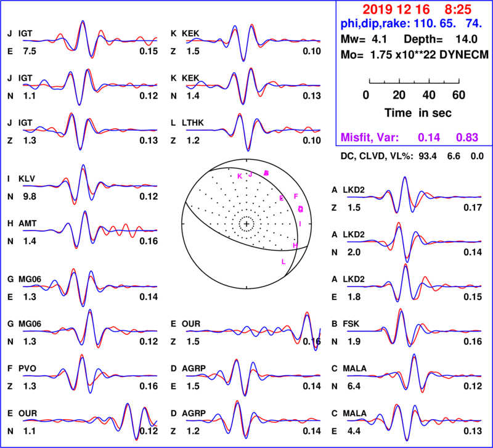Click station marker K on the beachball
Viewport: 493px width, 448px height.
pyautogui.click(x=240, y=176)
